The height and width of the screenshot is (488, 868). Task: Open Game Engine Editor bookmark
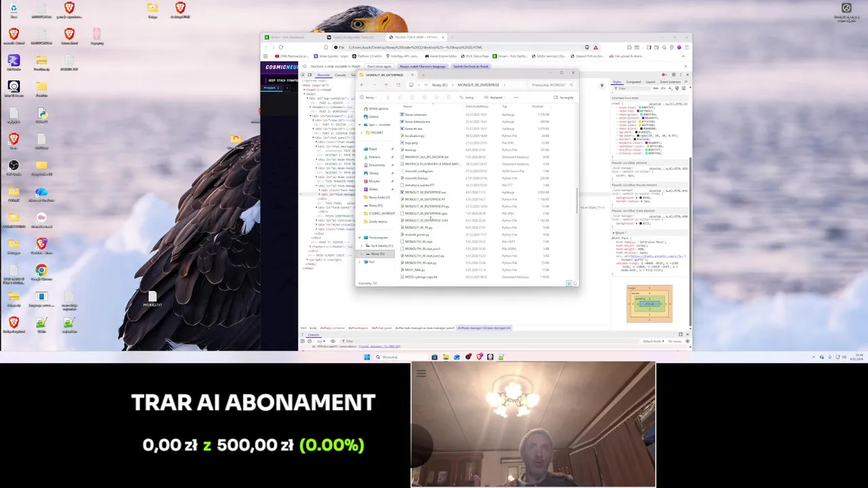coord(441,56)
